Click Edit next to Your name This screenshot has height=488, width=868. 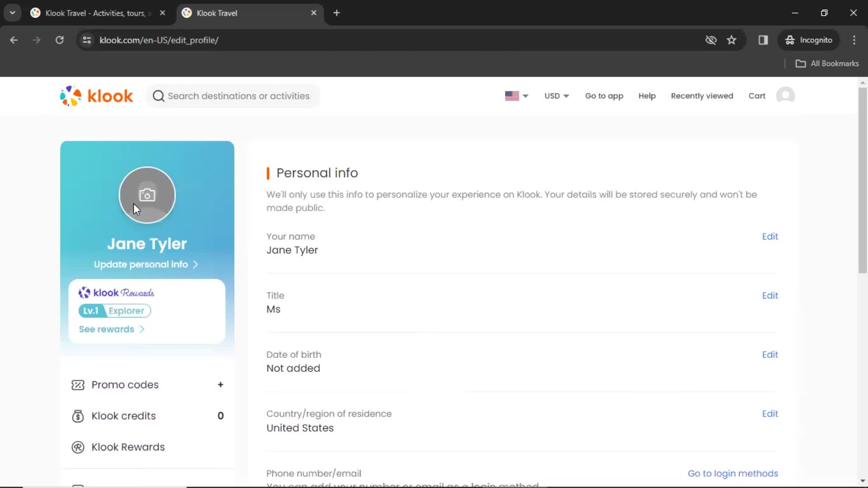[x=770, y=236]
